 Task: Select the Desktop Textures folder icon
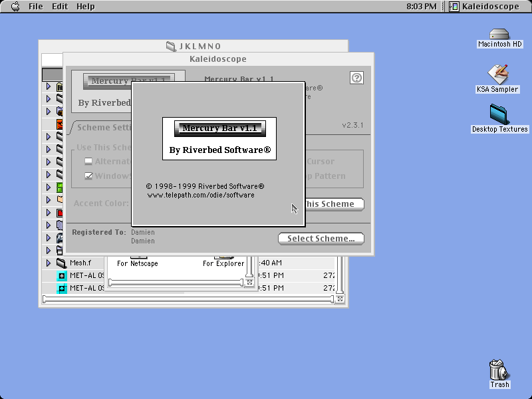499,114
